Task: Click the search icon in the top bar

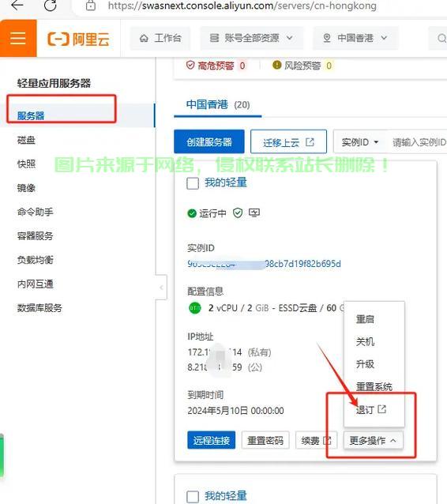Action: pyautogui.click(x=441, y=38)
